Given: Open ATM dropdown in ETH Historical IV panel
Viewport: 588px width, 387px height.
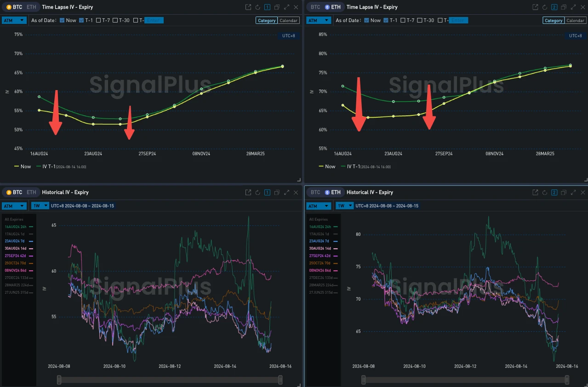Looking at the screenshot, I should [x=319, y=206].
